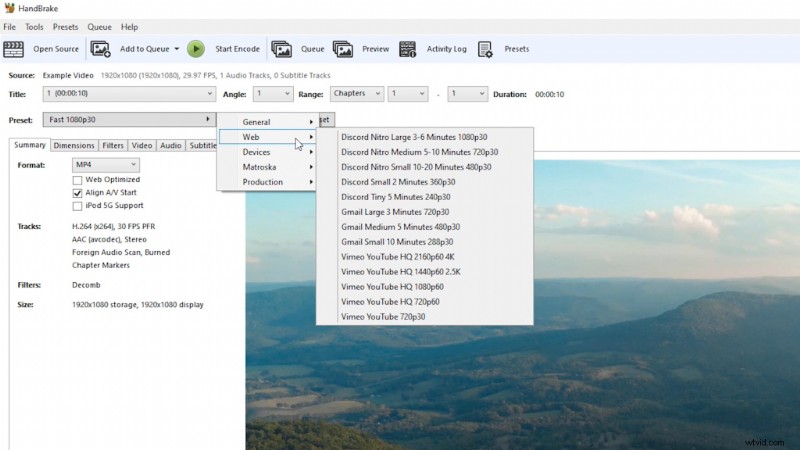Switch to the Dimensions tab

(x=74, y=145)
